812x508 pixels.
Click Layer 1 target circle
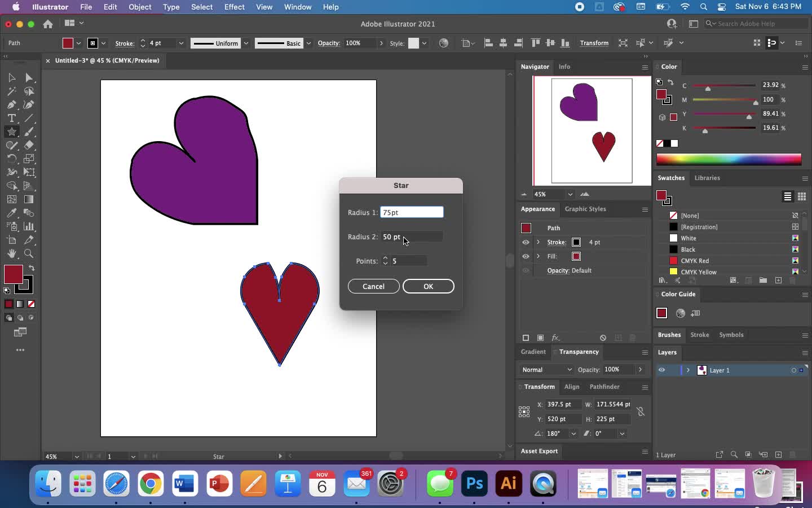[793, 370]
